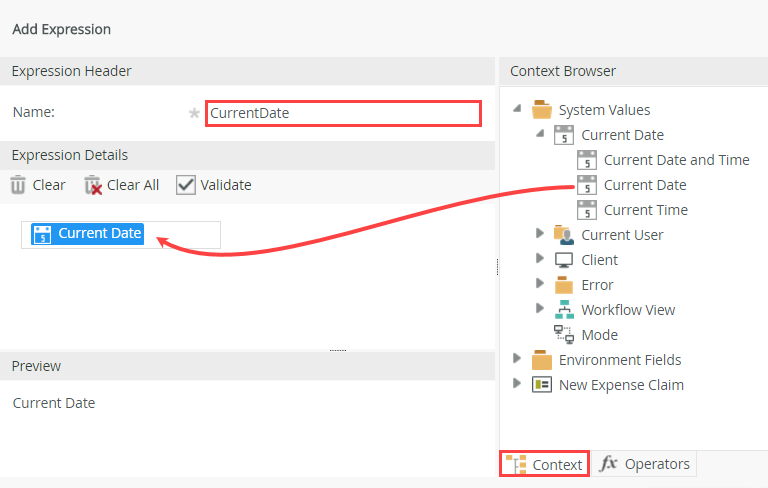Click the Name input field
This screenshot has width=768, height=488.
343,113
